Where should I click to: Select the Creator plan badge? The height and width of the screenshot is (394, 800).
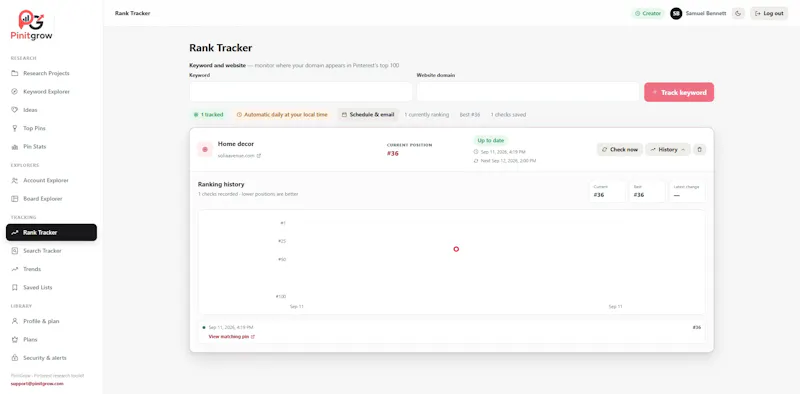(x=647, y=13)
